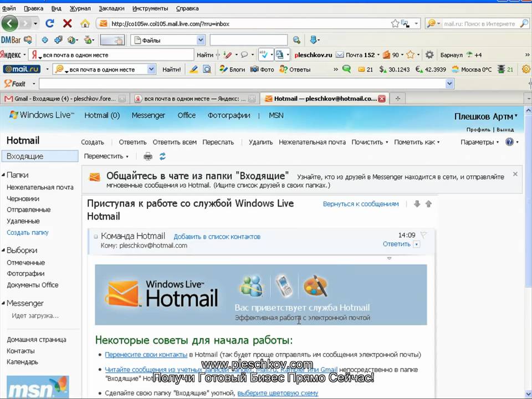The width and height of the screenshot is (532, 399).
Task: Open the Hotmail help question-mark icon
Action: 509,142
